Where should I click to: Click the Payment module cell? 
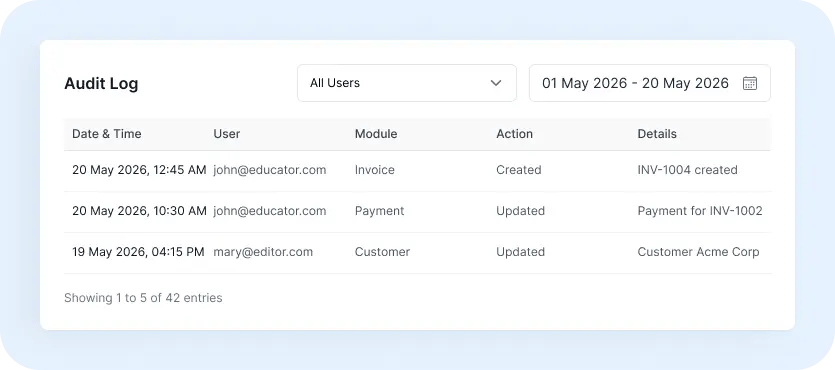380,211
